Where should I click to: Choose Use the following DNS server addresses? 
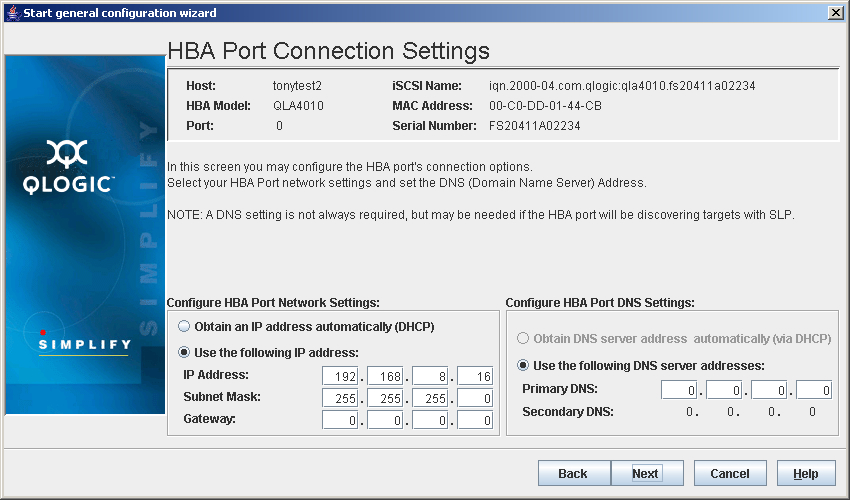[x=523, y=365]
